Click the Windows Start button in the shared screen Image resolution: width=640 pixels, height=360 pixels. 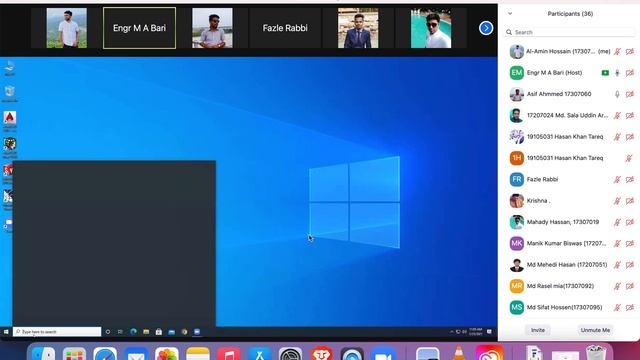tap(6, 332)
